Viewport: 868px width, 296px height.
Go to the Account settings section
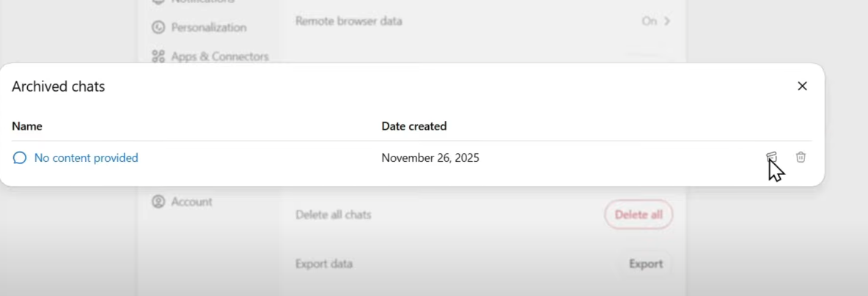point(191,201)
